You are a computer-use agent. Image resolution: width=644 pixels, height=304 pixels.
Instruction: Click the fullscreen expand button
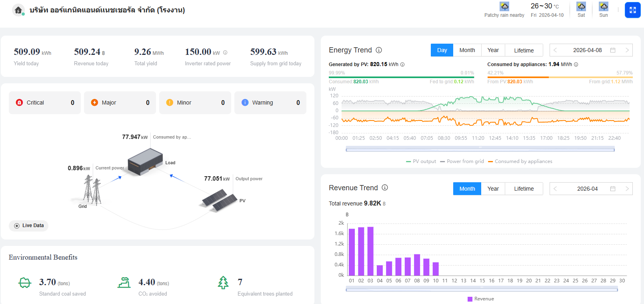pos(632,10)
